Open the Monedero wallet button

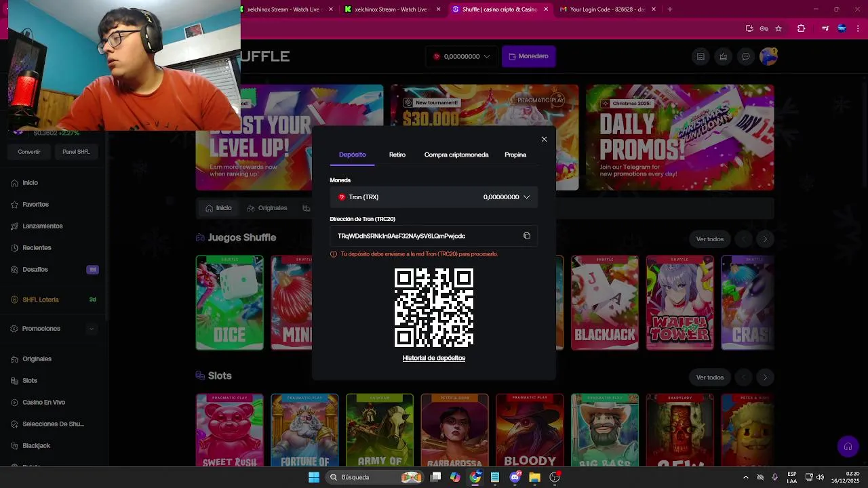(x=529, y=56)
